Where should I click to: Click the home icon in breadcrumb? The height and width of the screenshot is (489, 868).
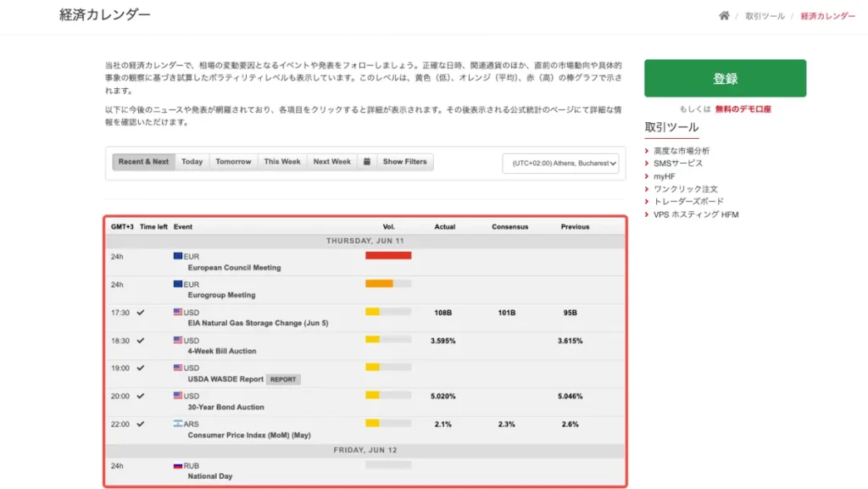point(724,15)
